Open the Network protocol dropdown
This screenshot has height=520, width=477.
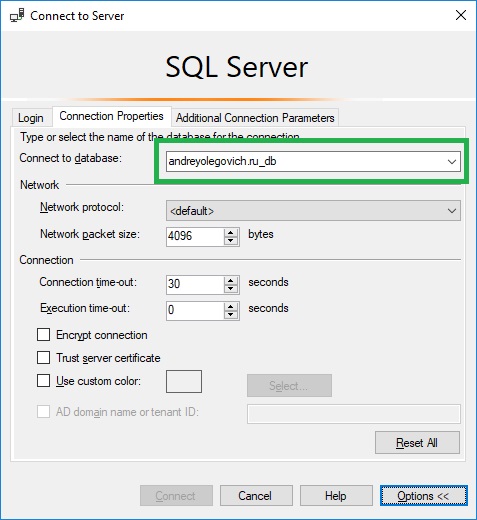313,211
